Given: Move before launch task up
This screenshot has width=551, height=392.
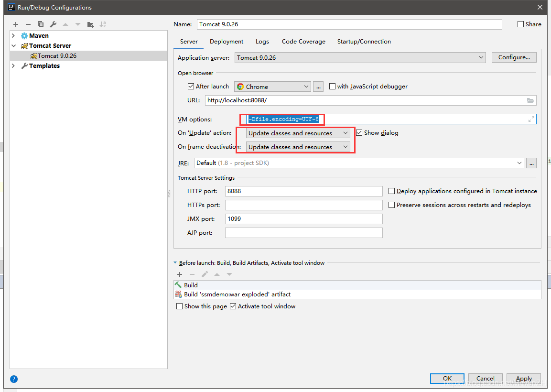Looking at the screenshot, I should pyautogui.click(x=217, y=274).
